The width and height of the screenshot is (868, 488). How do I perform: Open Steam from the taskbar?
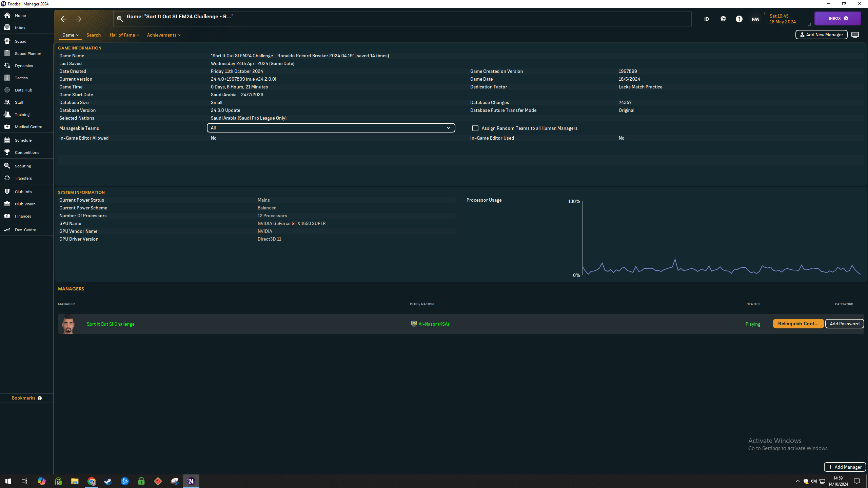point(108,481)
